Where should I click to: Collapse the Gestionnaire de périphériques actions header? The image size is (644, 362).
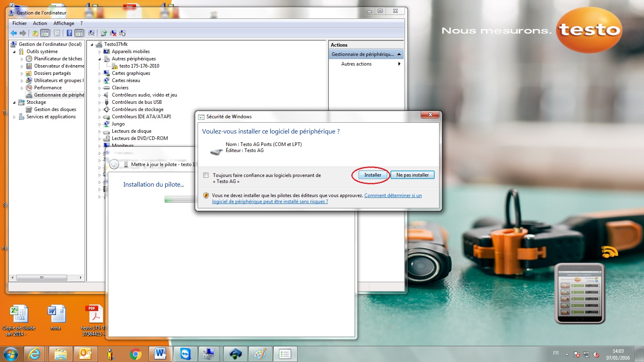pyautogui.click(x=399, y=54)
